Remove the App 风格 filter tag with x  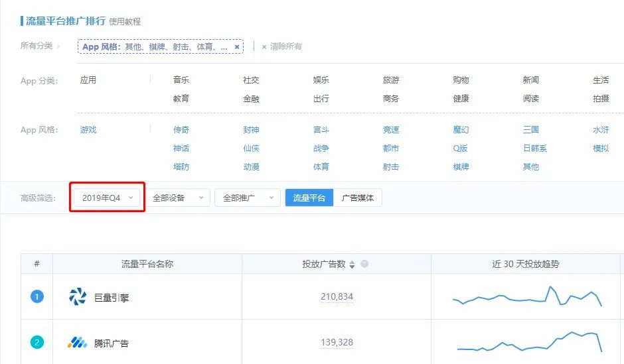(x=237, y=47)
